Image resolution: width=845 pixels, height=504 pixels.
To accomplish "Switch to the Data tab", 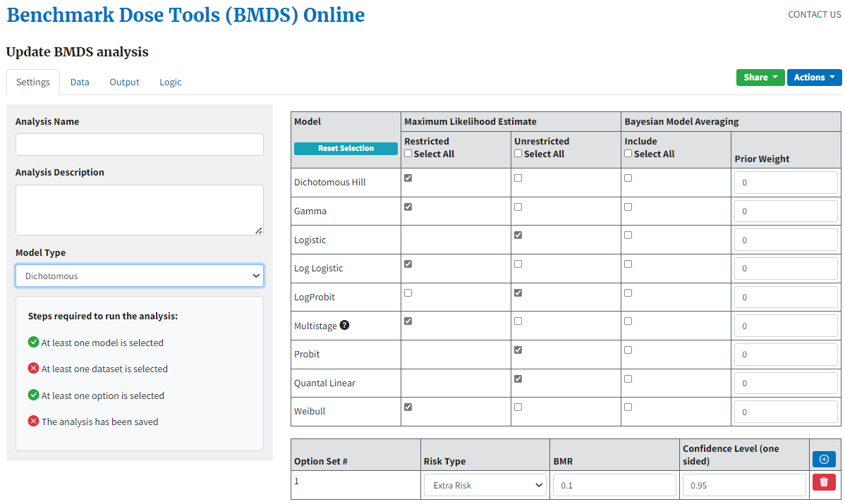I will (80, 82).
